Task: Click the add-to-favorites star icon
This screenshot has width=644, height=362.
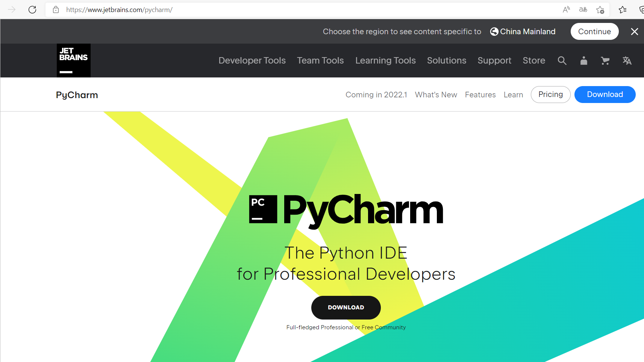Action: [x=600, y=9]
